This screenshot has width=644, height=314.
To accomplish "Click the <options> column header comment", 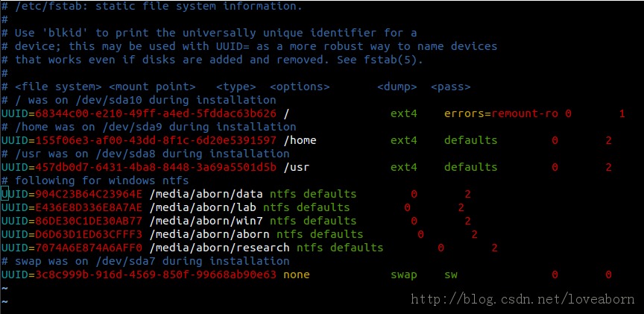I will (x=300, y=87).
